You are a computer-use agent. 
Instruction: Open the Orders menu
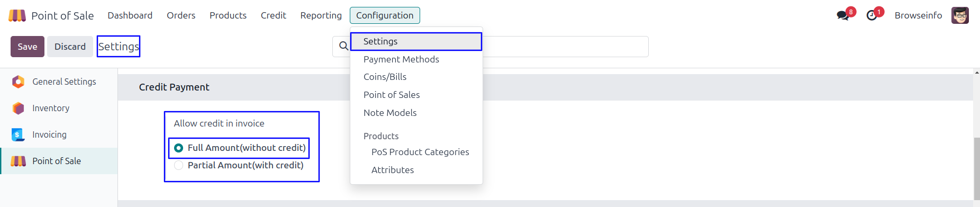pyautogui.click(x=181, y=15)
